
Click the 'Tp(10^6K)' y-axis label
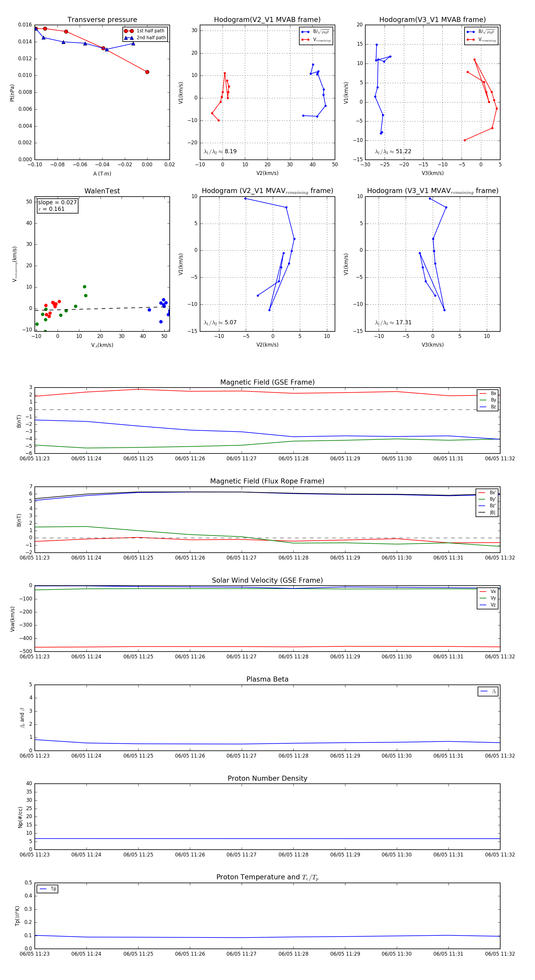[17, 916]
